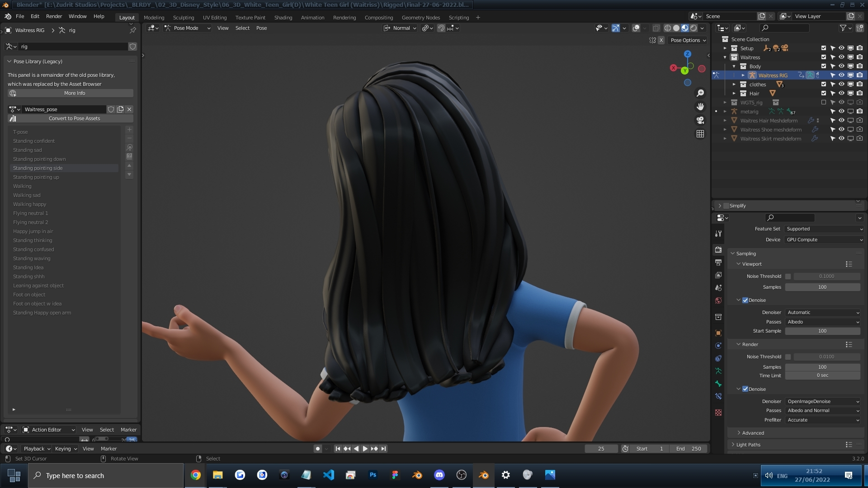The image size is (868, 488).
Task: Hide the clothes collection in viewport
Action: [x=841, y=84]
